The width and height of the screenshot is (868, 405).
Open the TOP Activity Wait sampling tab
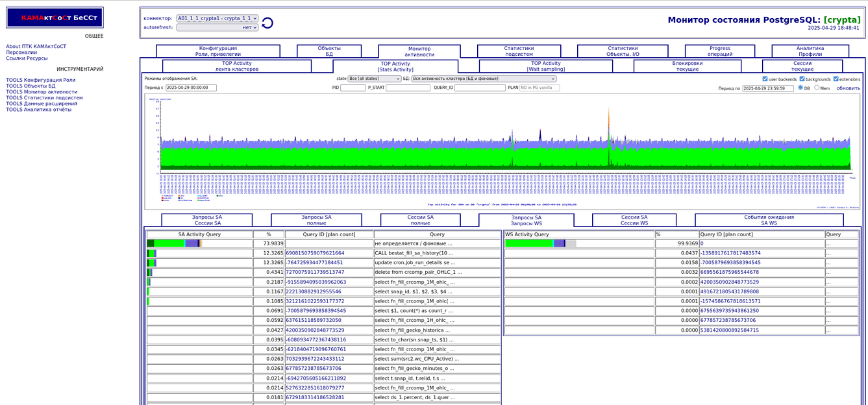(545, 66)
